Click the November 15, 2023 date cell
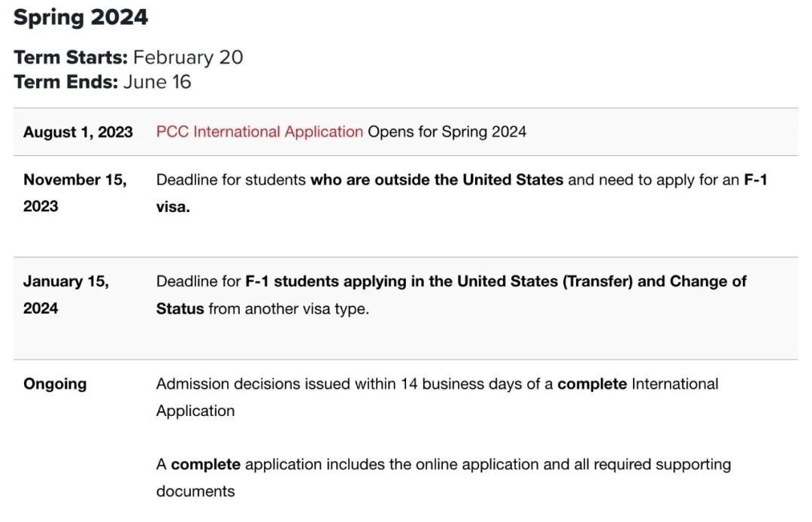812x522 pixels. (x=75, y=193)
